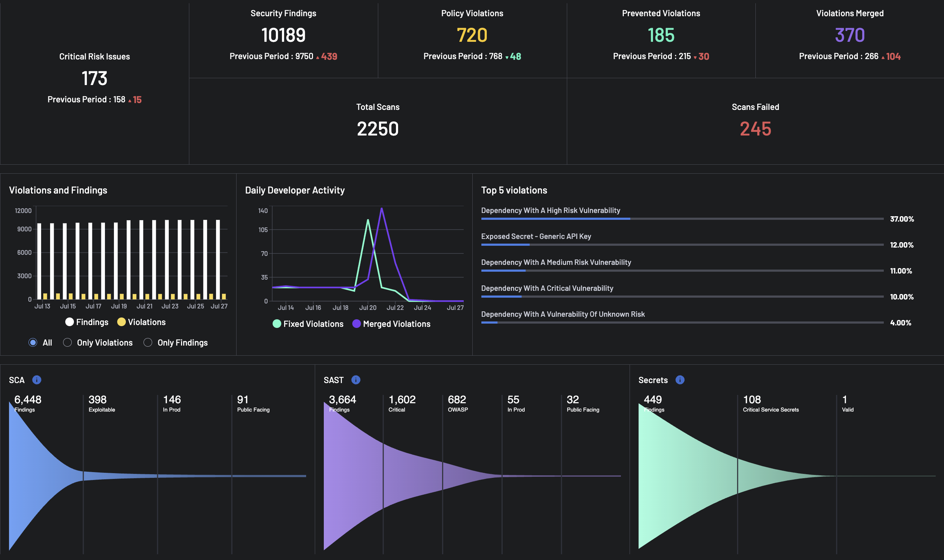
Task: Click the 12.00% value label
Action: coord(902,245)
